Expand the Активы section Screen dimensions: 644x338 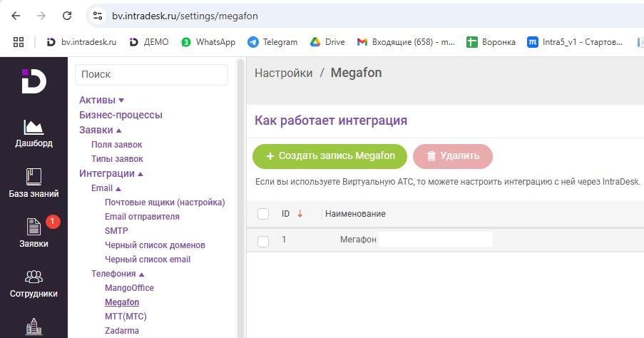[x=101, y=100]
